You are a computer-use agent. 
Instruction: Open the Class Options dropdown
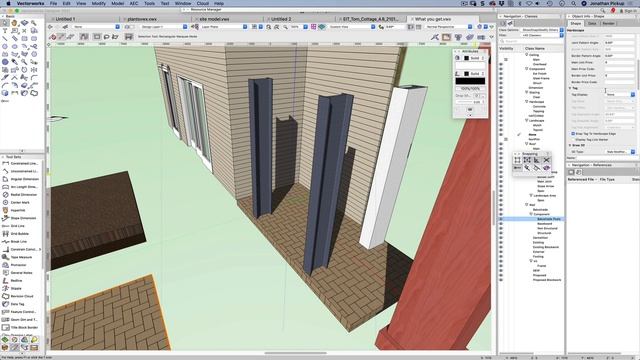[542, 30]
